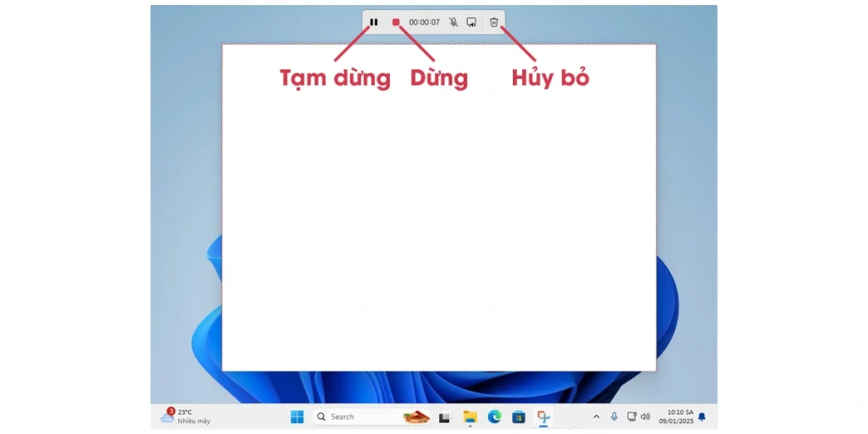
Task: Switch to Snipping Tool on the taskbar
Action: click(x=543, y=417)
